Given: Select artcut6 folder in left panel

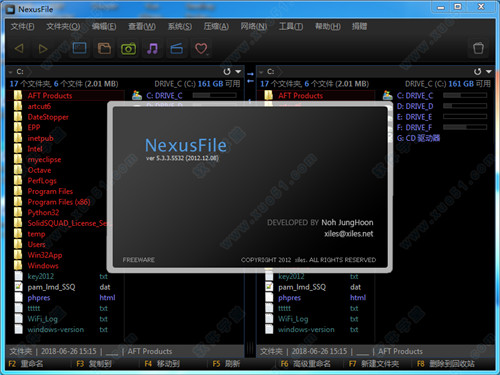Looking at the screenshot, I should pyautogui.click(x=39, y=106).
